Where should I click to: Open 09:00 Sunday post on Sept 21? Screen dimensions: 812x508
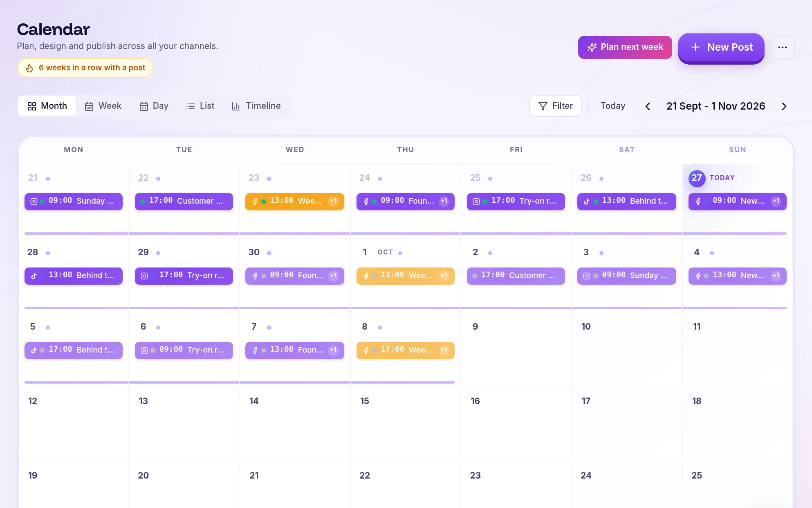point(74,201)
